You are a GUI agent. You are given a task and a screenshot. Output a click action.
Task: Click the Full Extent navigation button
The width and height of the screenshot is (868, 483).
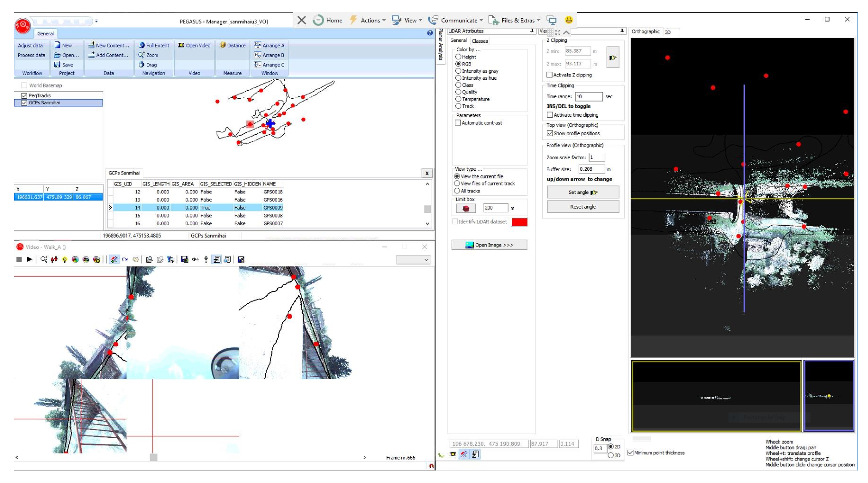(154, 45)
